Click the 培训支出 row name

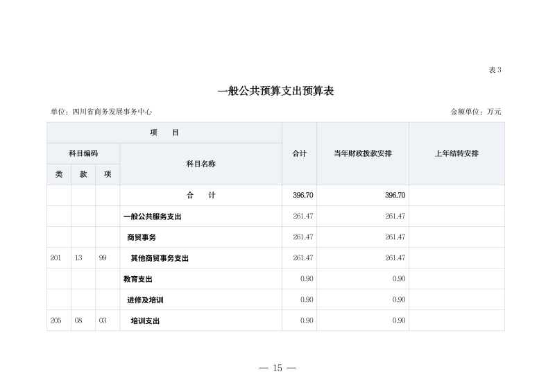(145, 321)
